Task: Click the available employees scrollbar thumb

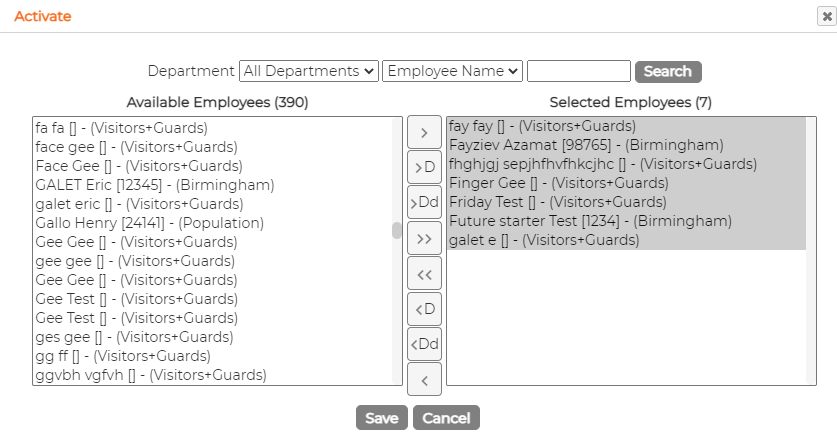Action: [397, 231]
